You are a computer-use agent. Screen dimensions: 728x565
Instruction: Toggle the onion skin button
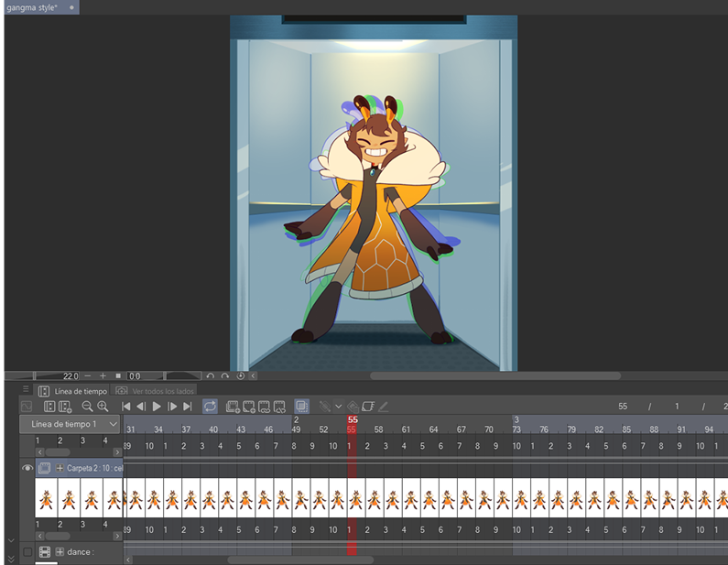pos(302,407)
